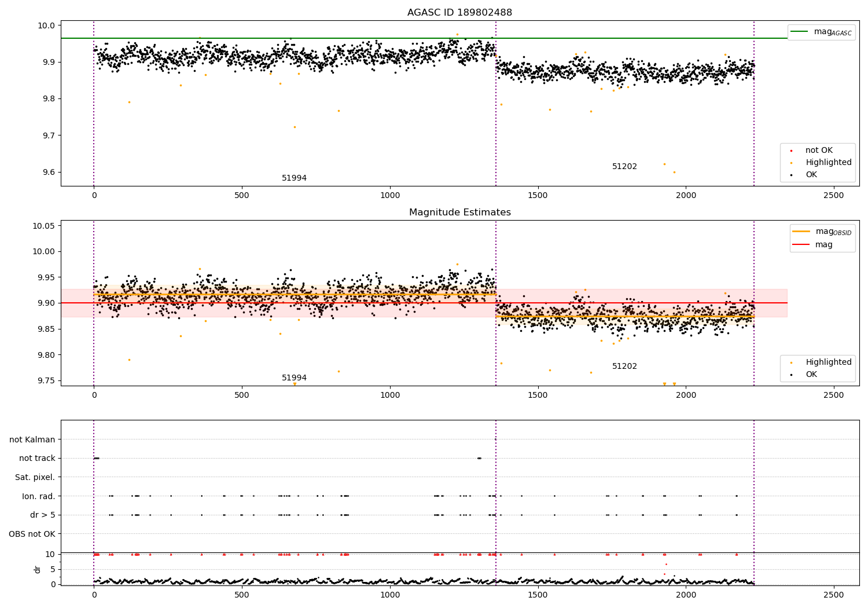Click the 'dr' axis label
This screenshot has height=608, width=868.
click(x=38, y=569)
